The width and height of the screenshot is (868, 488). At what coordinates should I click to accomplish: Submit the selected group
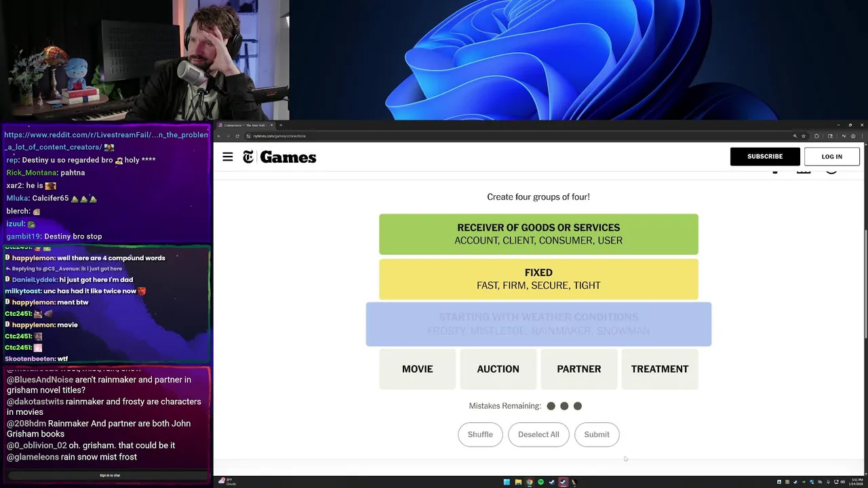click(597, 434)
